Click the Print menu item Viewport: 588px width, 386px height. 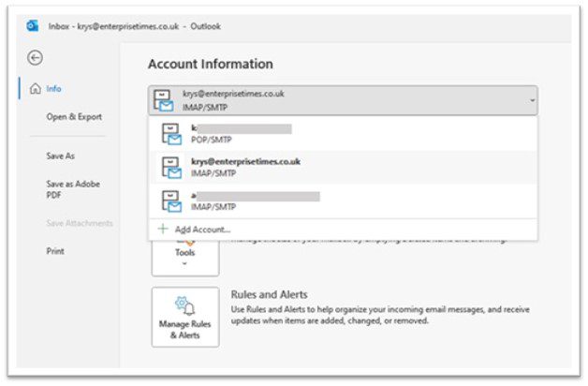pyautogui.click(x=55, y=251)
